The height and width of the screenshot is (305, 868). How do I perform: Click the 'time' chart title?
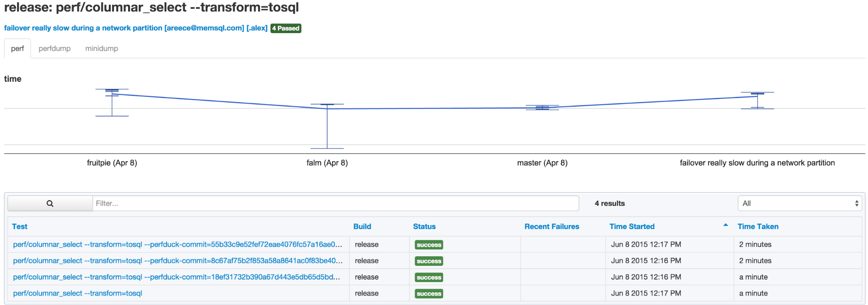(x=13, y=79)
